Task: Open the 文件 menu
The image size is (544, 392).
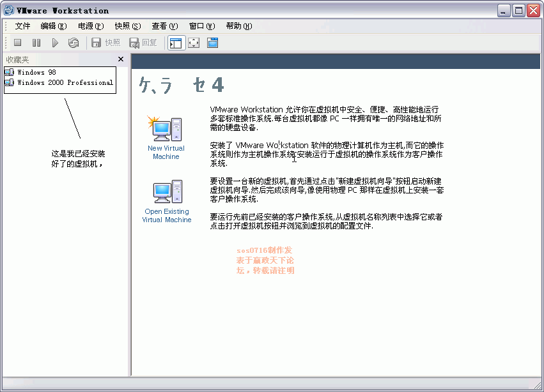Action: [22, 26]
